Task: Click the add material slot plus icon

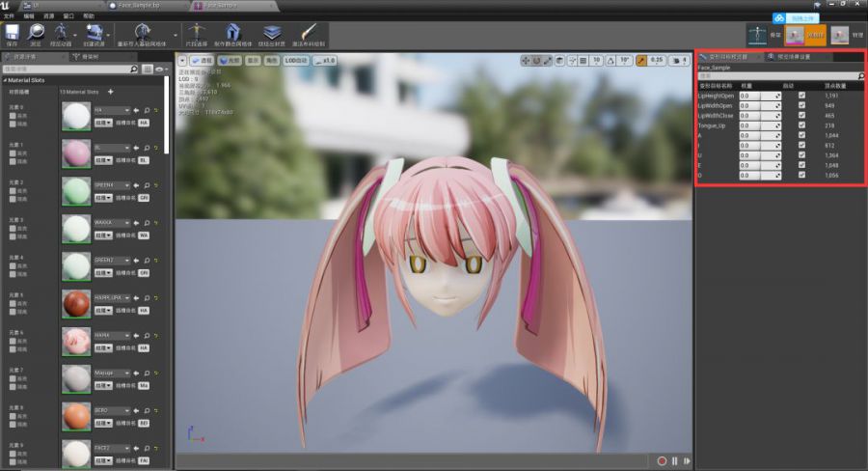Action: coord(110,92)
